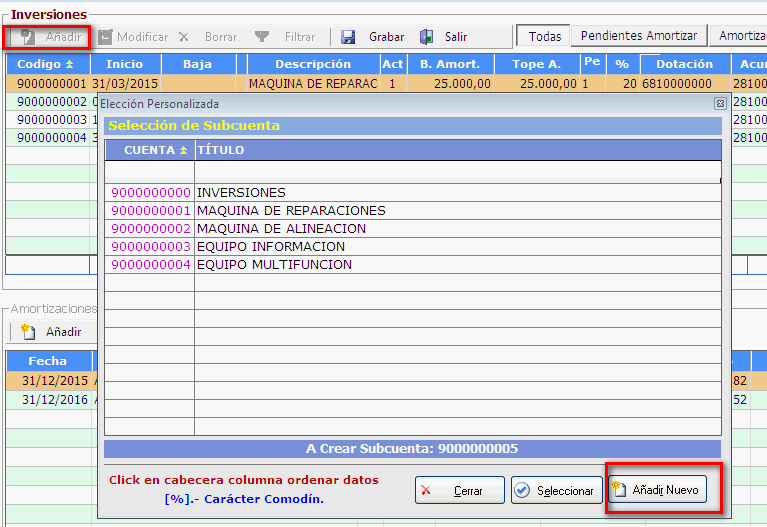
Task: Select the EQUIPO MULTIFUNCION row
Action: [x=274, y=265]
